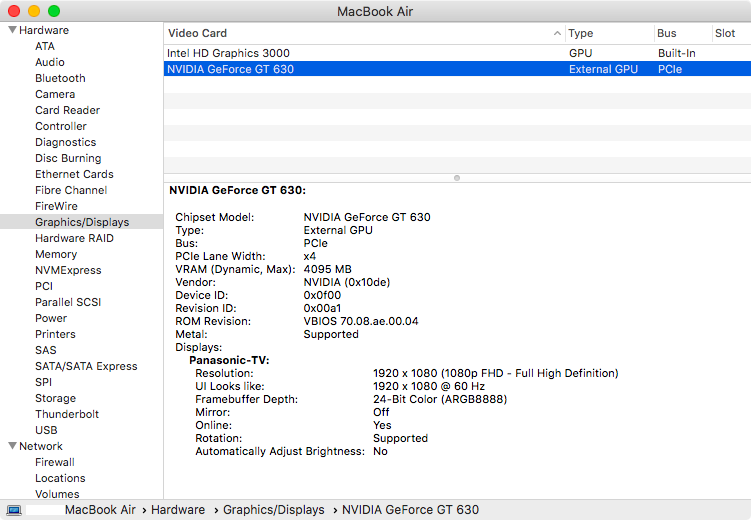Image resolution: width=751 pixels, height=520 pixels.
Task: Open the Card Reader entry
Action: (68, 110)
